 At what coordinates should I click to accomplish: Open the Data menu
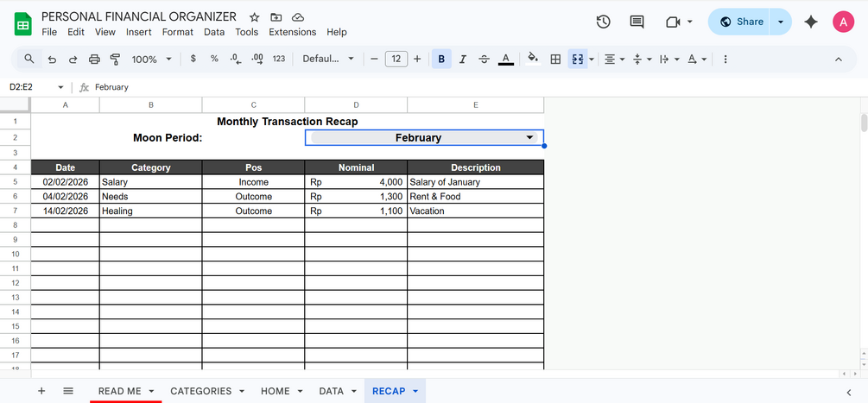214,32
